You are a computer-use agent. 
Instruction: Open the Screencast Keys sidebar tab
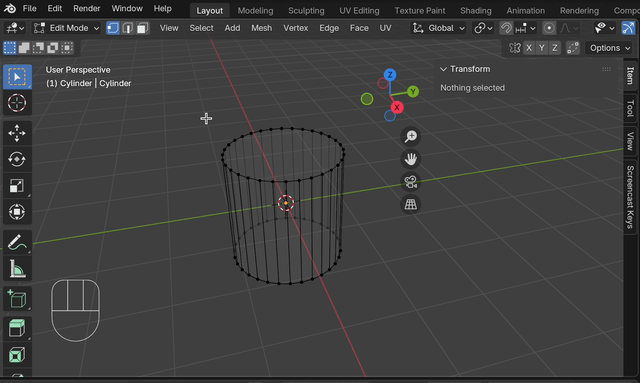pos(631,197)
